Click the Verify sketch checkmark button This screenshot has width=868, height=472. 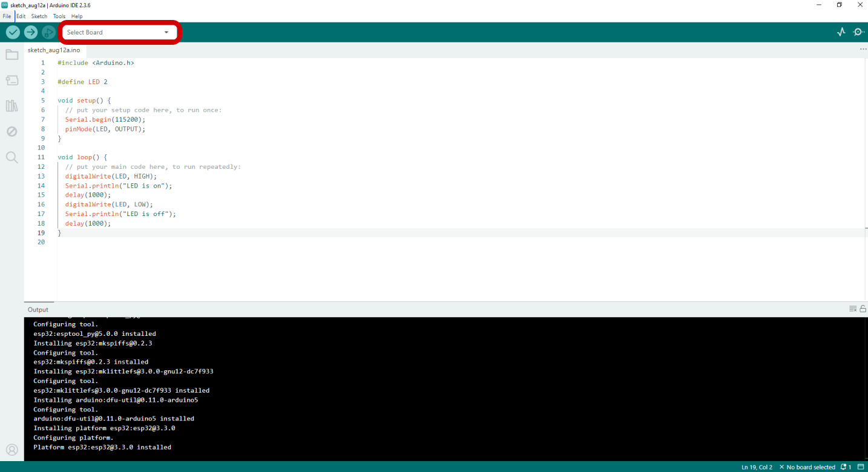click(x=13, y=33)
